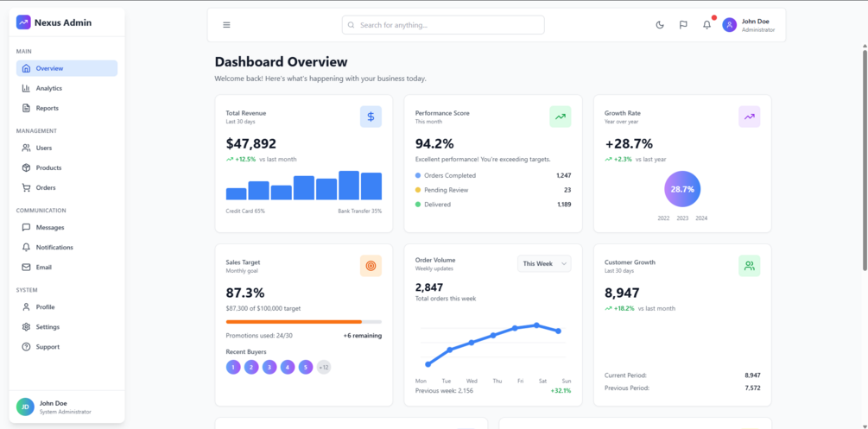Click the +12 more buyers badge
Screen dimensions: 868x429
coord(324,367)
